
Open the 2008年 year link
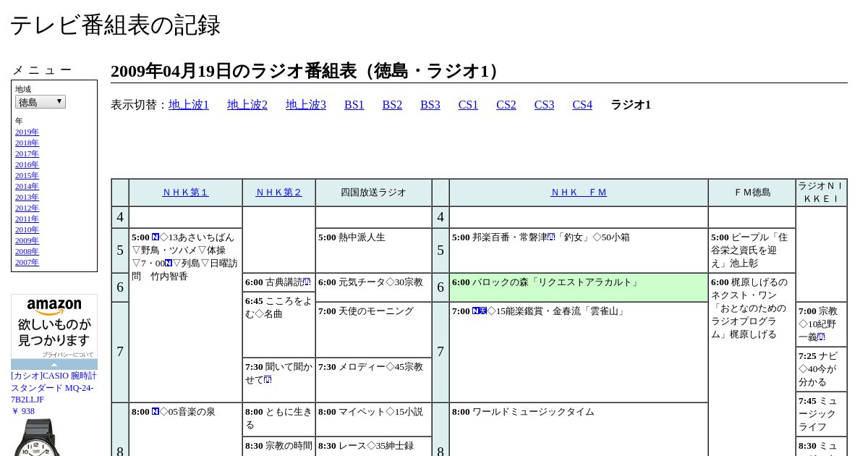(x=27, y=251)
